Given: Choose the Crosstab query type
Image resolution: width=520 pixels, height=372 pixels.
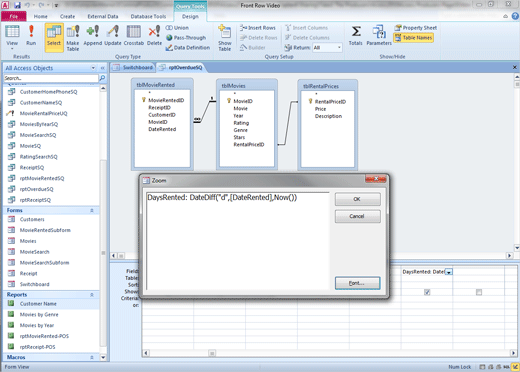Looking at the screenshot, I should (x=134, y=35).
